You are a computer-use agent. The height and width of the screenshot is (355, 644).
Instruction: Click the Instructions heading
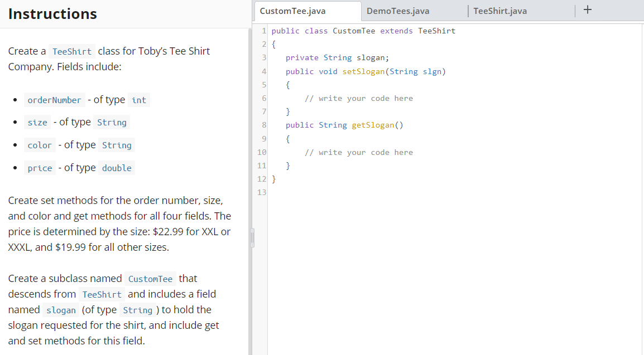tap(52, 13)
